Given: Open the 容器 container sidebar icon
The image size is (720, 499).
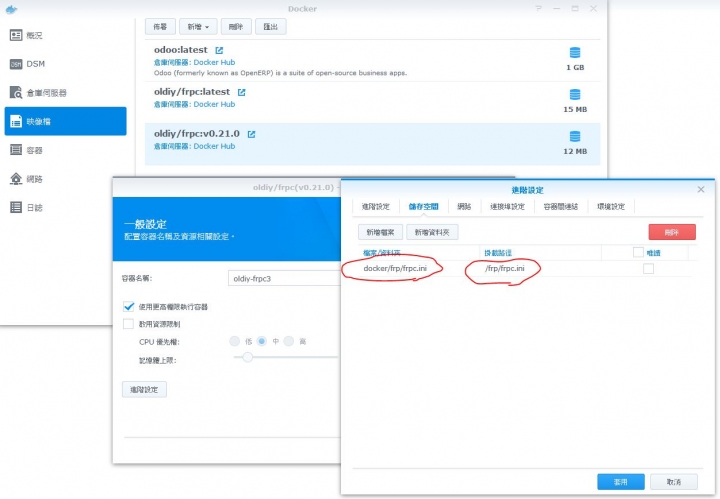Looking at the screenshot, I should (x=16, y=150).
